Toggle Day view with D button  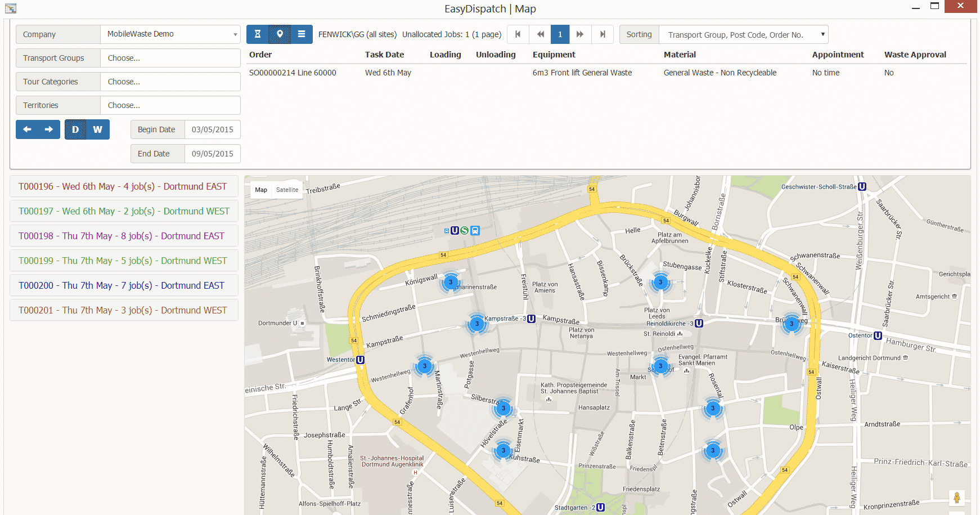75,129
